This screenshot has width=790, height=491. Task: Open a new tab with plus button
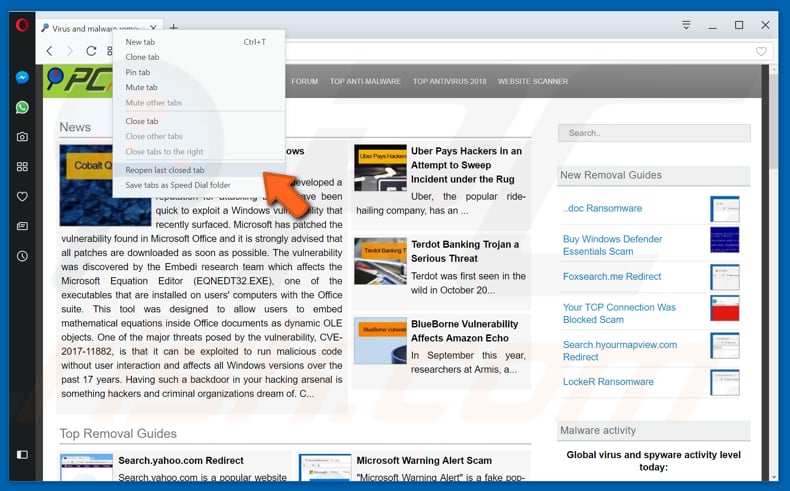click(173, 27)
